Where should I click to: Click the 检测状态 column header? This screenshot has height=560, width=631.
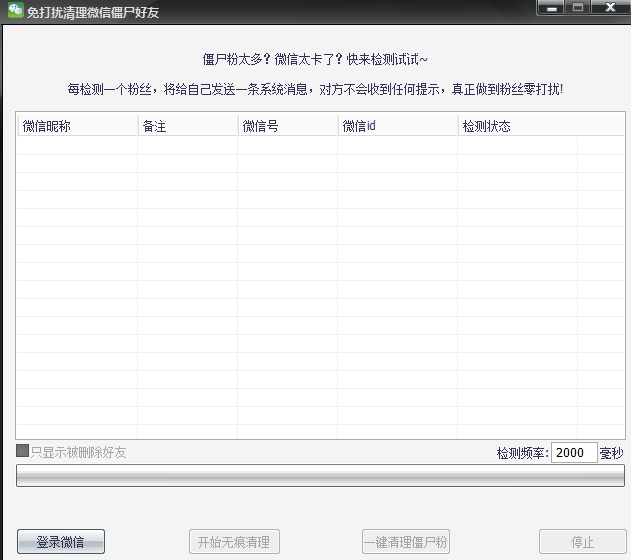click(541, 126)
